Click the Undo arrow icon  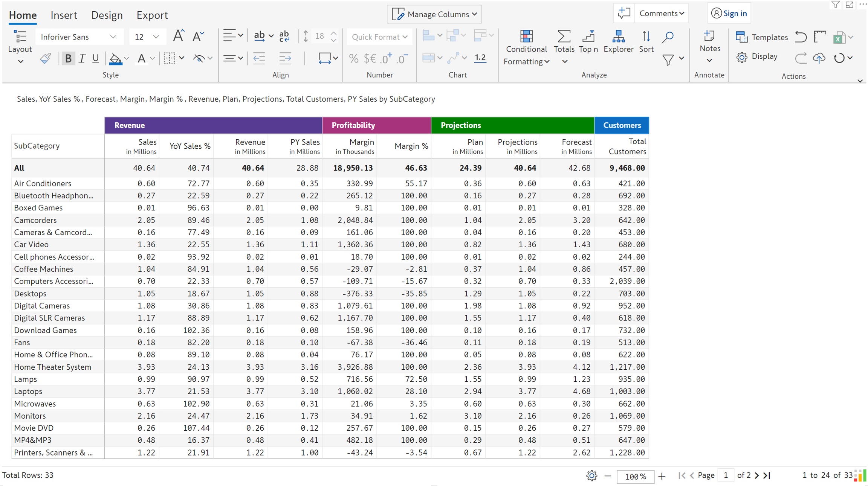[801, 37]
